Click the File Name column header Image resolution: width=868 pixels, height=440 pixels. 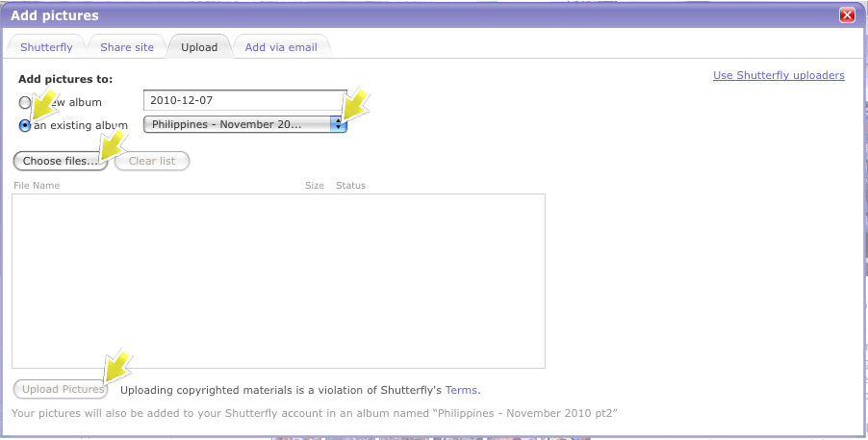tap(37, 186)
